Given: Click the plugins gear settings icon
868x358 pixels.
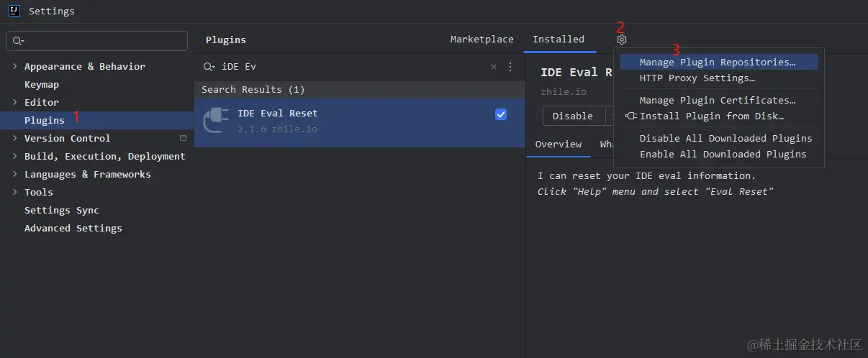Looking at the screenshot, I should point(622,40).
